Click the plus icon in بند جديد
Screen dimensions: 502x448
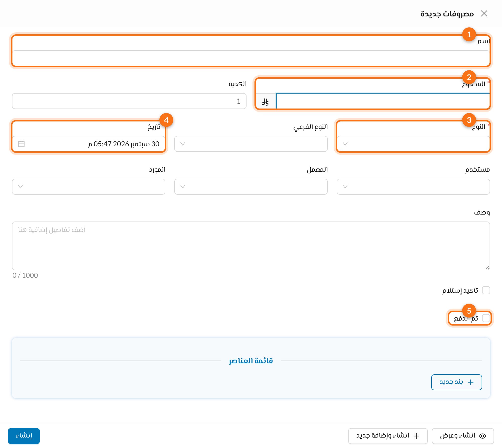click(x=471, y=382)
